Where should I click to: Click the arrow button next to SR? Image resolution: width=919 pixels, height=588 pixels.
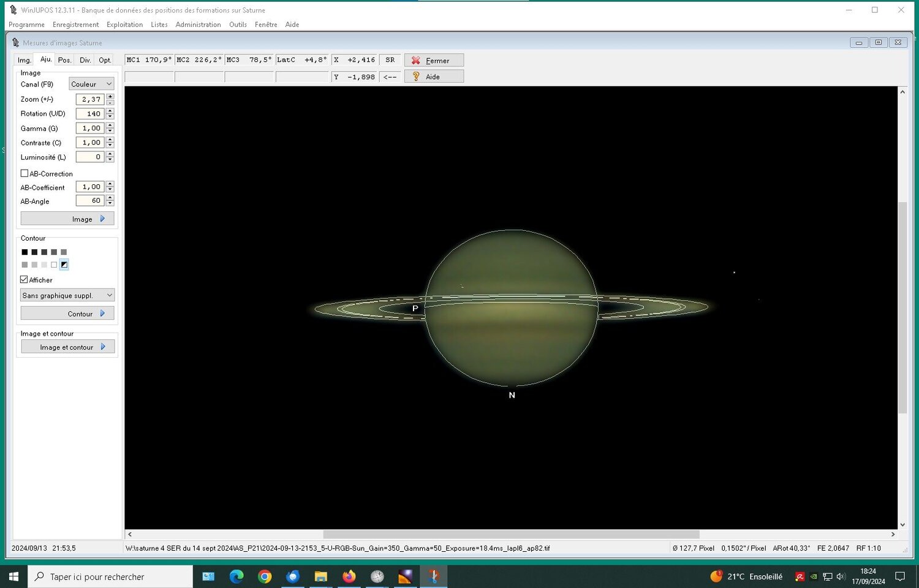[x=390, y=77]
